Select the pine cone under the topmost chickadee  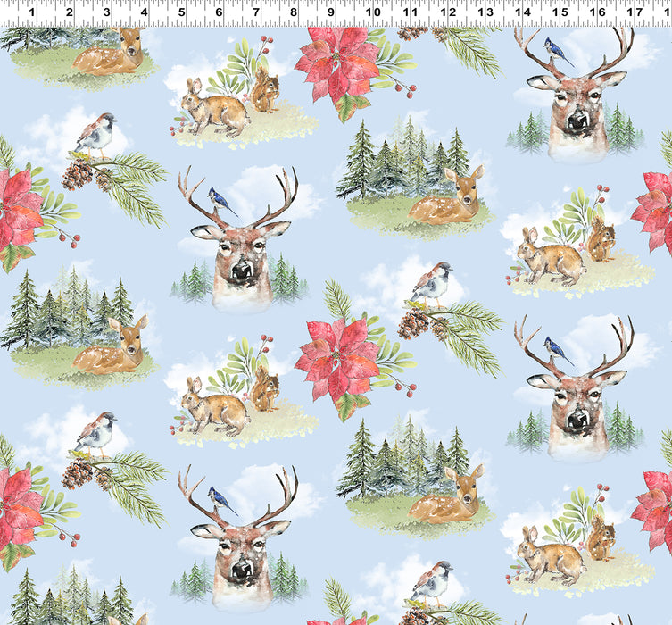(77, 174)
